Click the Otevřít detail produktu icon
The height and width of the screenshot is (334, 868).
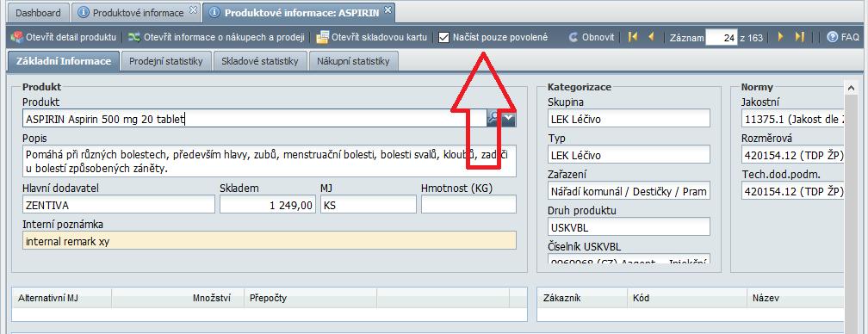(16, 37)
